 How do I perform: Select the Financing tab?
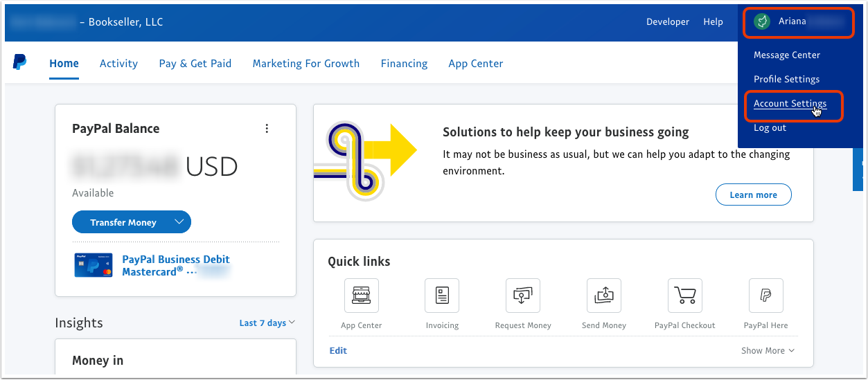tap(404, 64)
